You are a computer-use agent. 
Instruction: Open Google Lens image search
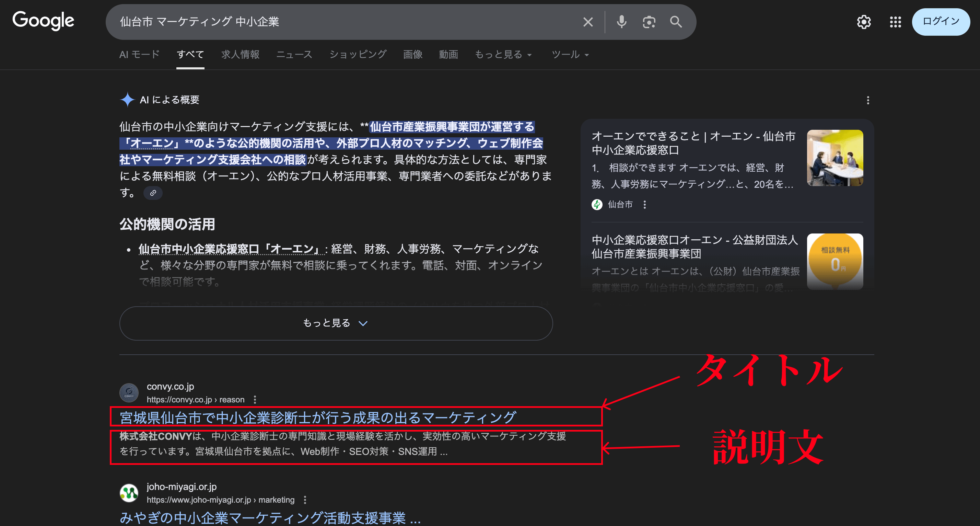(x=649, y=22)
